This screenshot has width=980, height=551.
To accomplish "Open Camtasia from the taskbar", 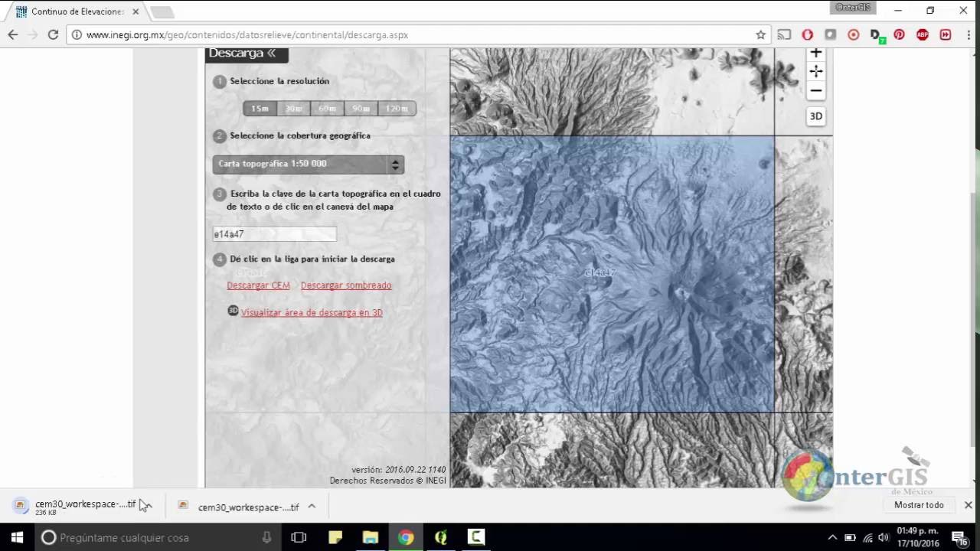I will [x=476, y=537].
